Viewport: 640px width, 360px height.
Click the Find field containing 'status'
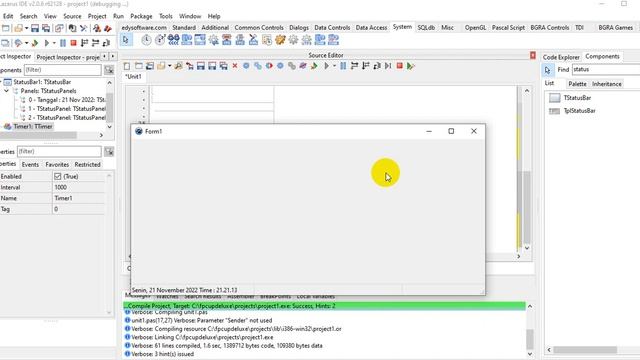(x=606, y=70)
